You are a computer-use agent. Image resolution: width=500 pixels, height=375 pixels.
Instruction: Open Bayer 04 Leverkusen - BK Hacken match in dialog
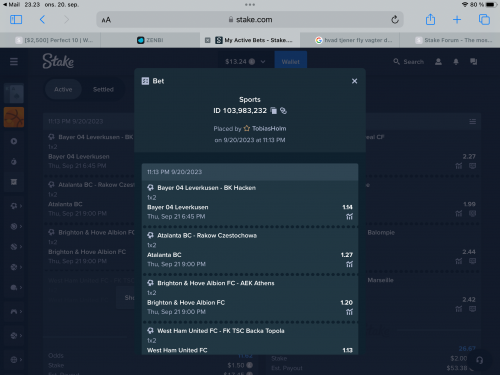coord(207,188)
